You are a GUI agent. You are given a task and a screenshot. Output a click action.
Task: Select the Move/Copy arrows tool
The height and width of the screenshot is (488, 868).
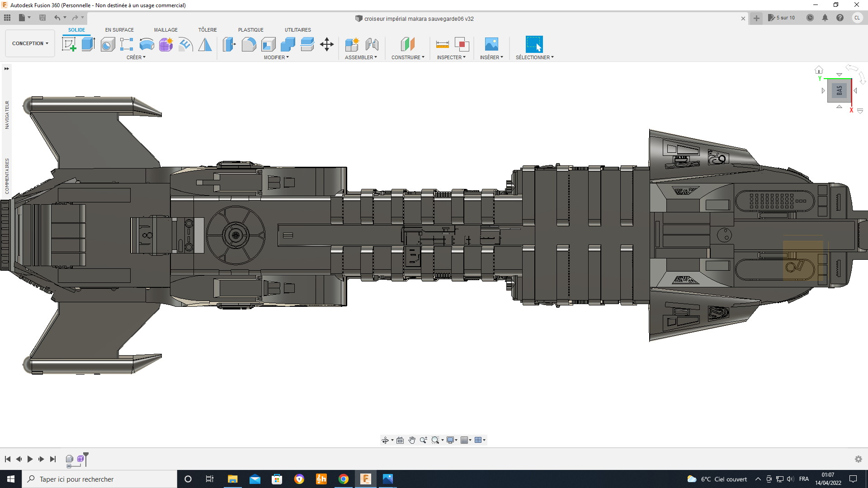point(326,44)
